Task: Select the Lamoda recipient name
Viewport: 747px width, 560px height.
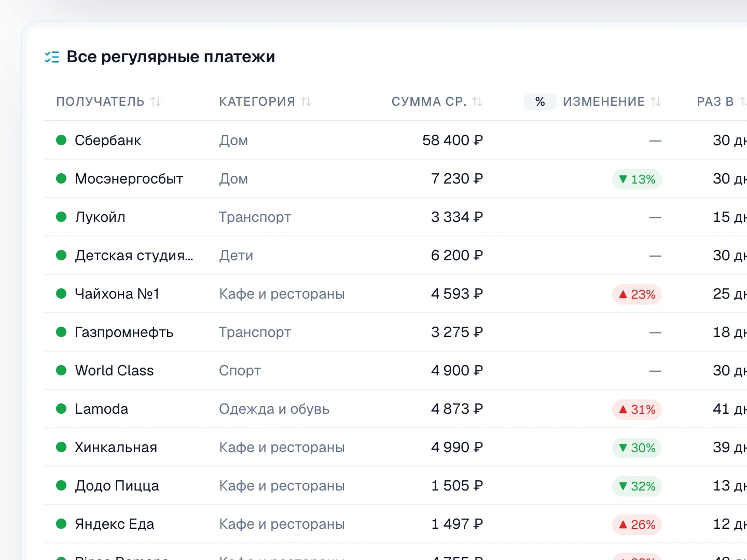Action: [101, 409]
